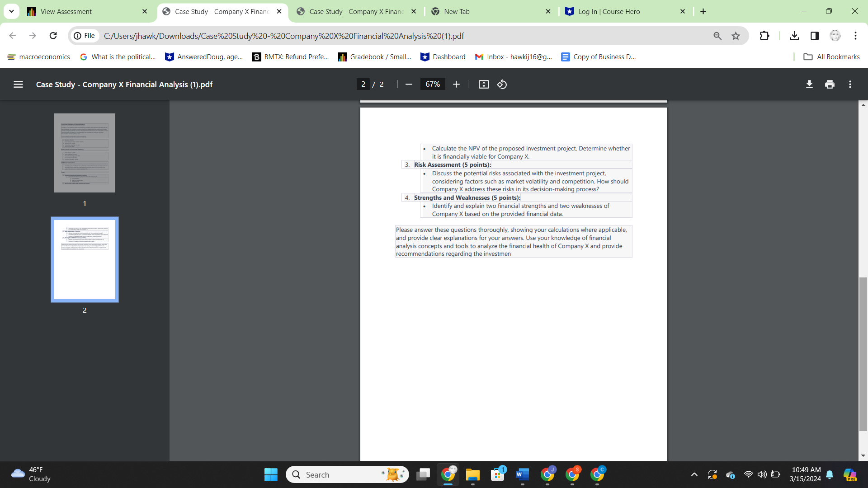Select page 1 thumbnail in sidebar
Viewport: 868px width, 488px height.
pyautogui.click(x=85, y=153)
